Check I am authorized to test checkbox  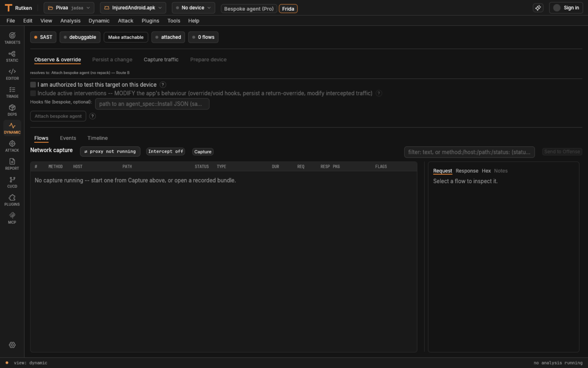coord(33,85)
